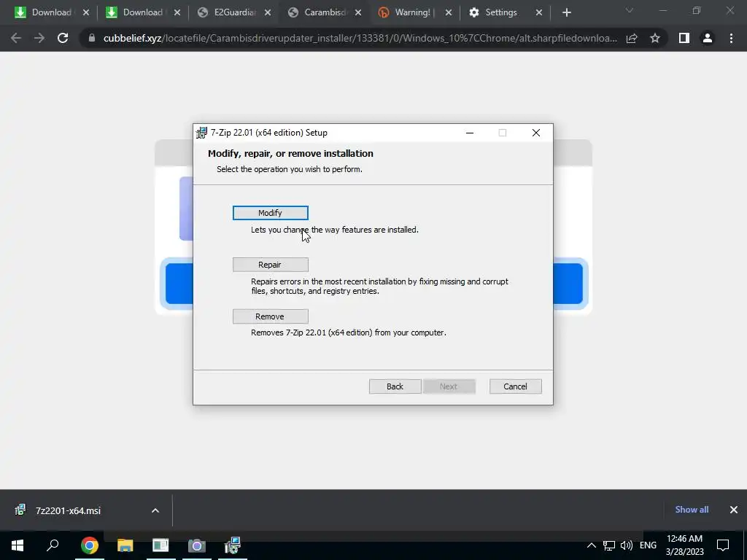Go forward in Chrome
This screenshot has height=560, width=747.
point(39,38)
